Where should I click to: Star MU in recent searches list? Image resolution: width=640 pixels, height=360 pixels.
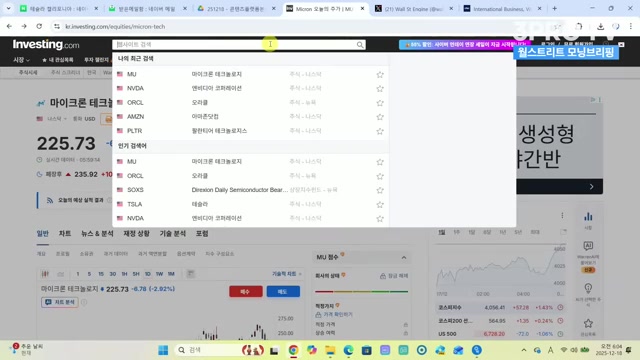point(380,74)
